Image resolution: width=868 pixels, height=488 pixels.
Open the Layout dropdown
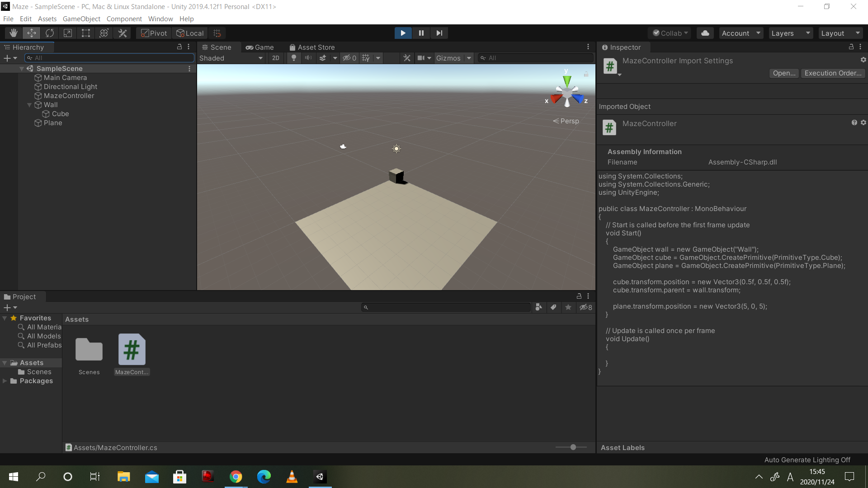pyautogui.click(x=840, y=33)
